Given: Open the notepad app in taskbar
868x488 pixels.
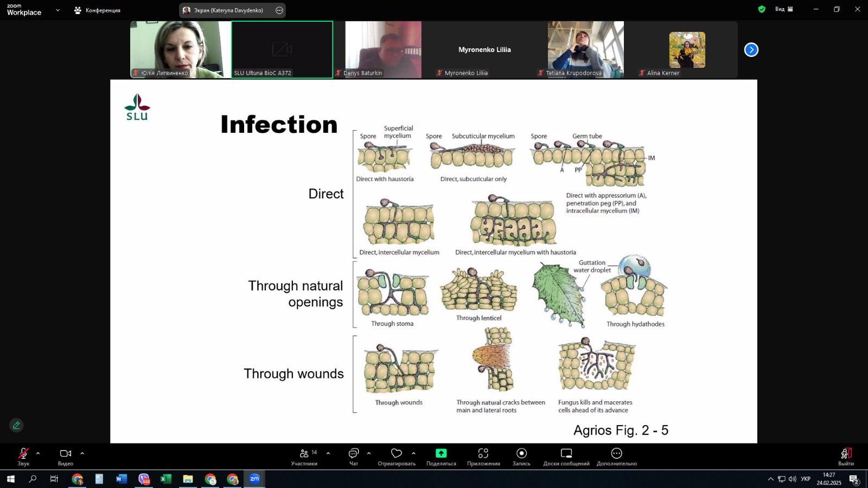Looking at the screenshot, I should pyautogui.click(x=99, y=479).
